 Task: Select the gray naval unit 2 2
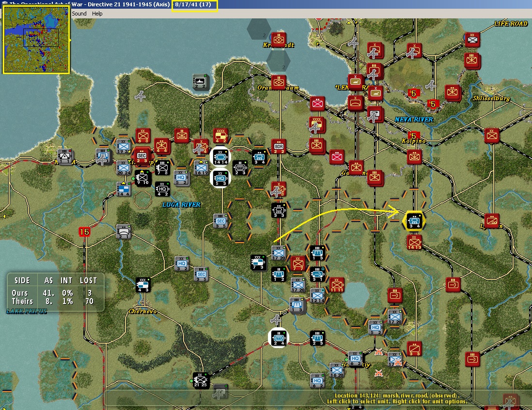click(201, 81)
